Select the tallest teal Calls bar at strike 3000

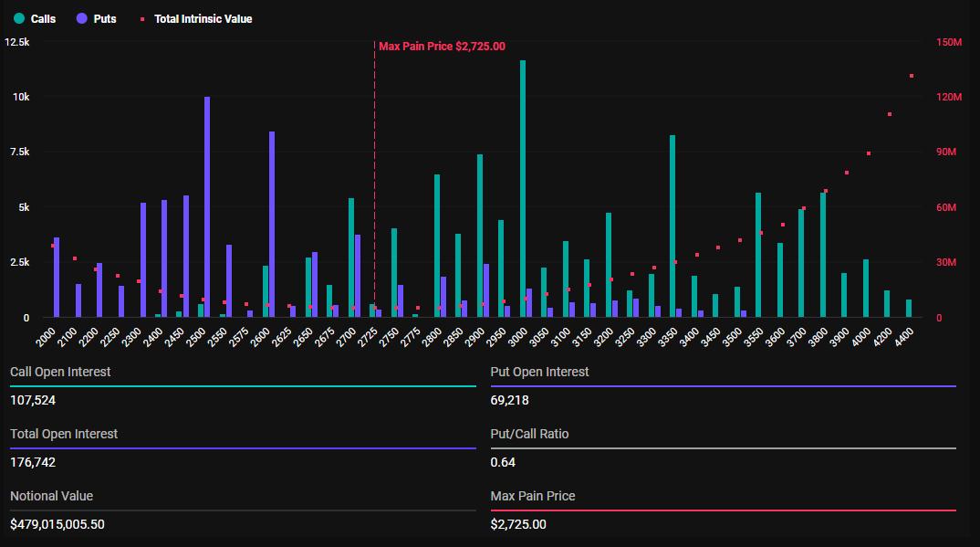(x=523, y=189)
